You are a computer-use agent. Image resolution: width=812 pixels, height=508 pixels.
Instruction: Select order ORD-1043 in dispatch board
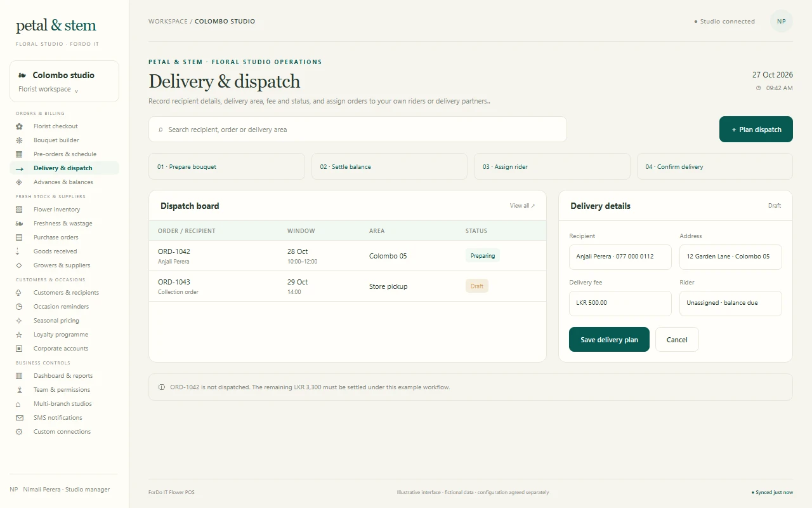348,286
